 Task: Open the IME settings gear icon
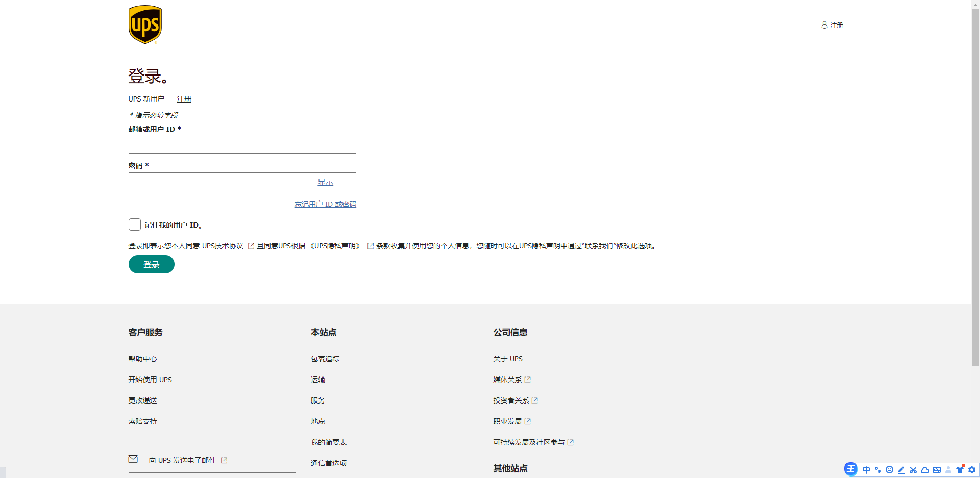972,470
